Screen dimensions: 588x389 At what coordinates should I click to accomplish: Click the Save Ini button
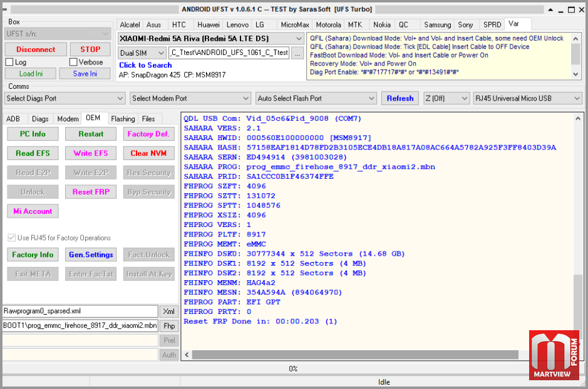tap(85, 74)
